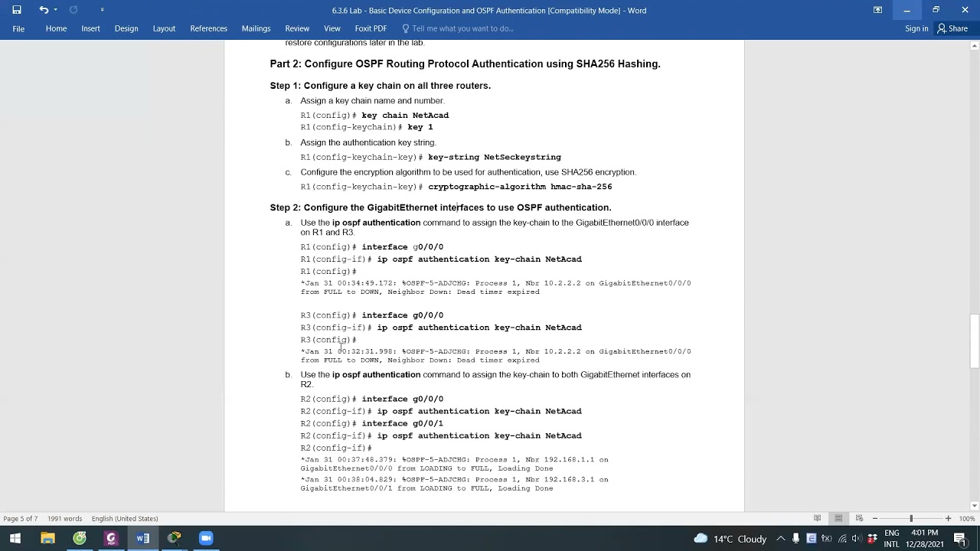Switch to the Insert ribbon tab

[x=90, y=28]
